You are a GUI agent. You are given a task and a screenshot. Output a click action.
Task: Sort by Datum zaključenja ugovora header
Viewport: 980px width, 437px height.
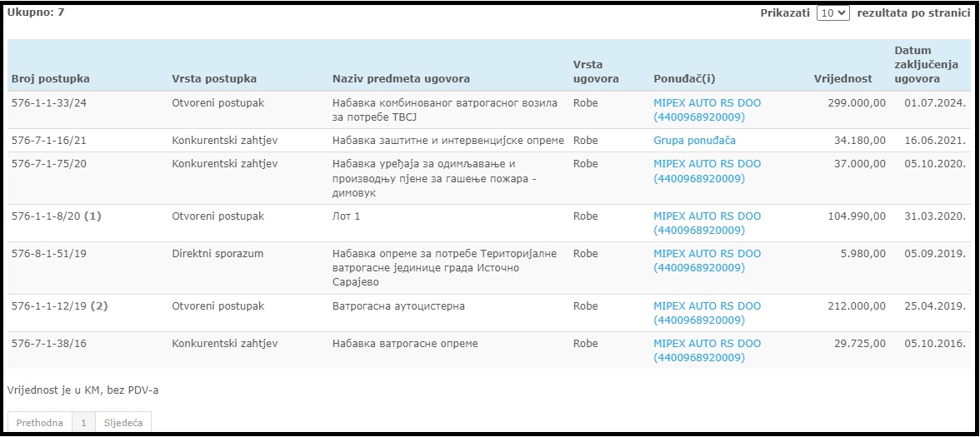coord(917,64)
